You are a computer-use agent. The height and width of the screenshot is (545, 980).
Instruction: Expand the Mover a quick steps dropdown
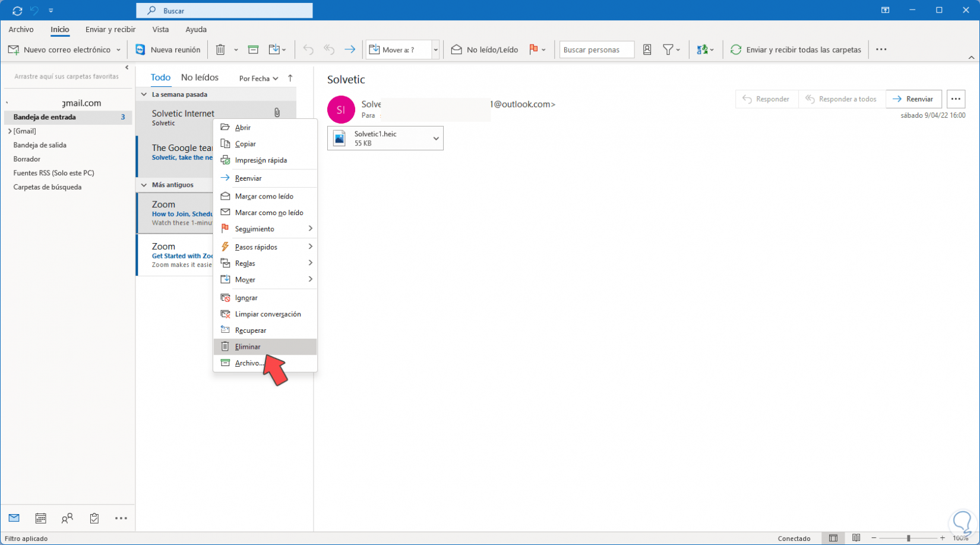coord(435,50)
